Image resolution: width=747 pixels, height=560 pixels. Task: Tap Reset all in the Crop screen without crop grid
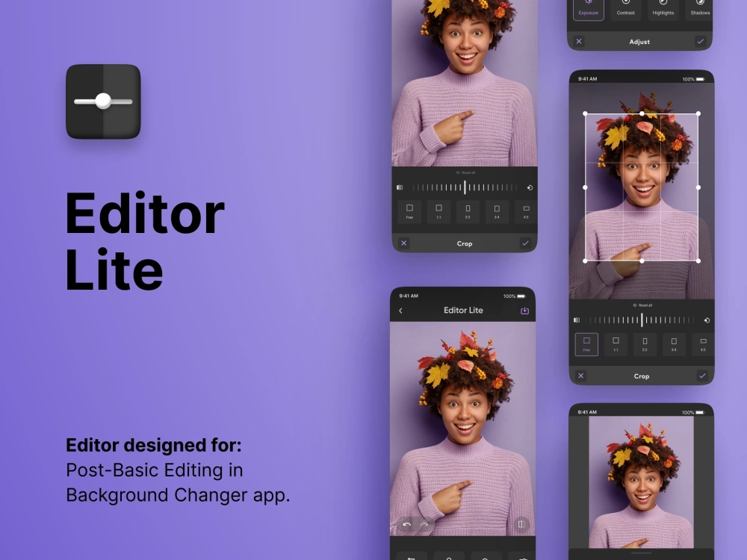(465, 173)
